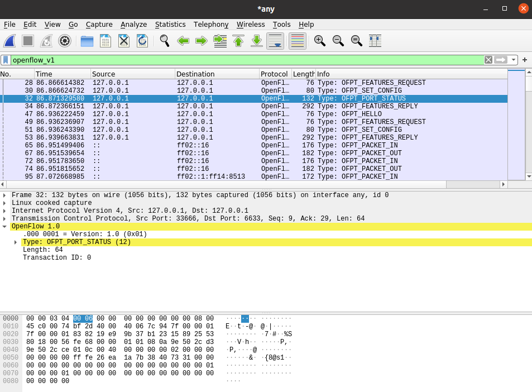Expand Internet Protocol Version 4 section
Viewport: 532px width, 392px height.
pos(4,211)
